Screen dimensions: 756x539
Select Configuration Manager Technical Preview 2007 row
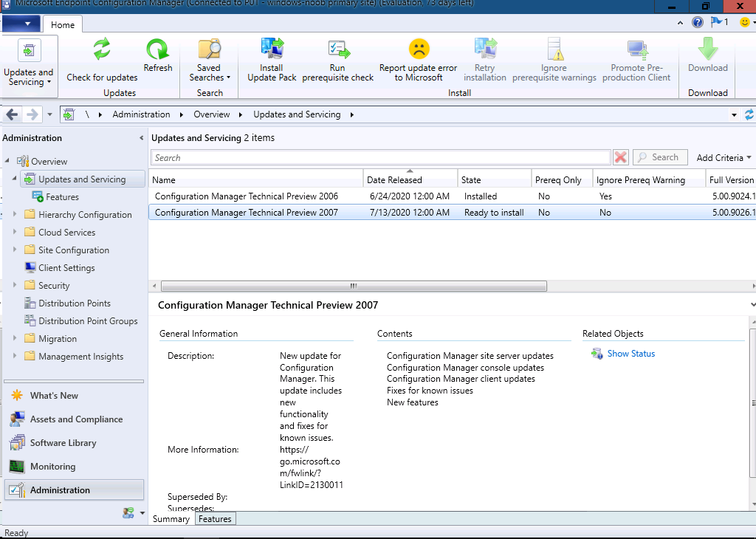(453, 212)
